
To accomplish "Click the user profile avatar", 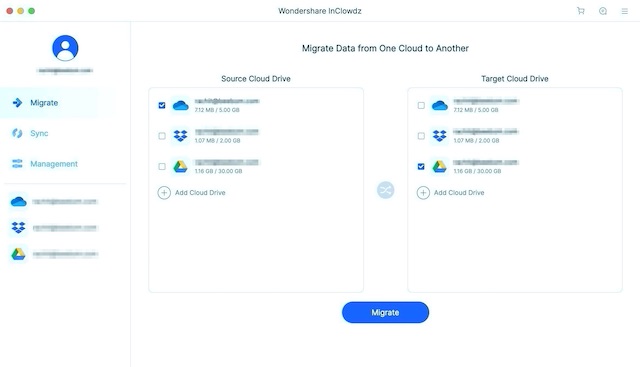I will (x=65, y=48).
